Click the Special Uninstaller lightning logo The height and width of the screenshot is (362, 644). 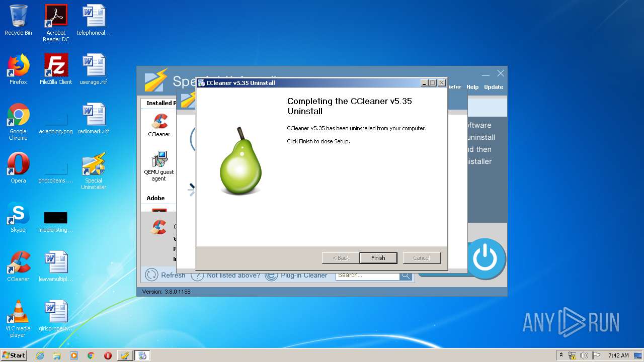coord(155,80)
